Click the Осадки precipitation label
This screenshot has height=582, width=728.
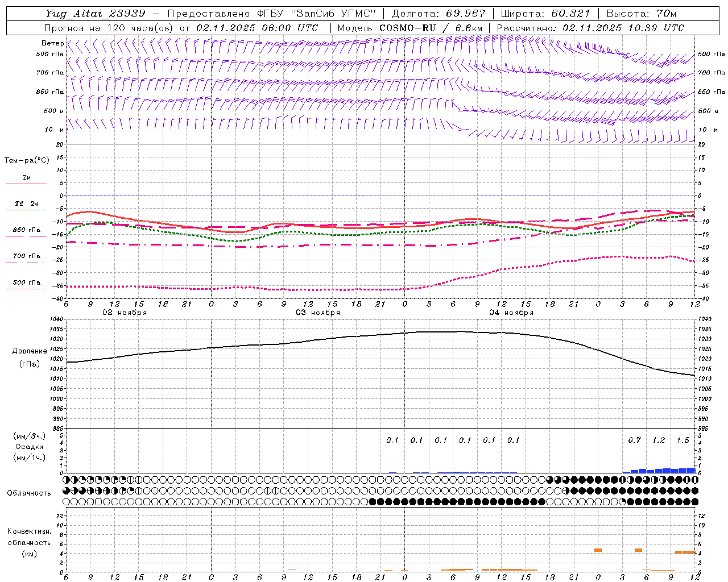[x=29, y=447]
